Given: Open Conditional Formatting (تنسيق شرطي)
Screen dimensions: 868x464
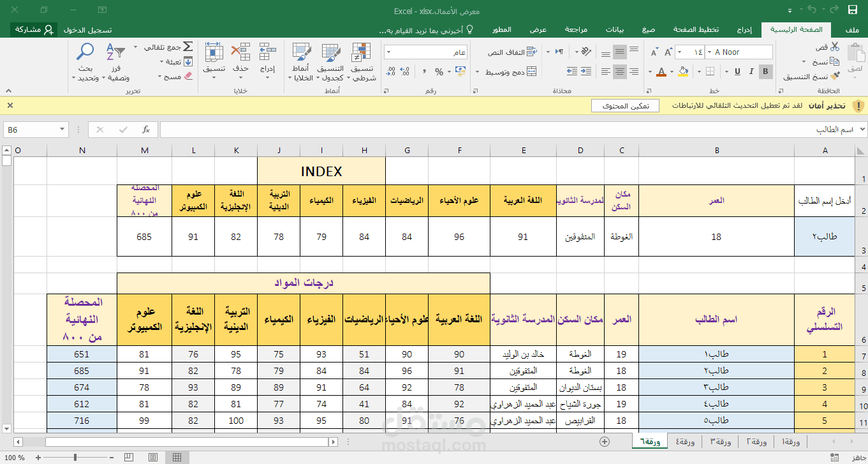Looking at the screenshot, I should [x=362, y=62].
